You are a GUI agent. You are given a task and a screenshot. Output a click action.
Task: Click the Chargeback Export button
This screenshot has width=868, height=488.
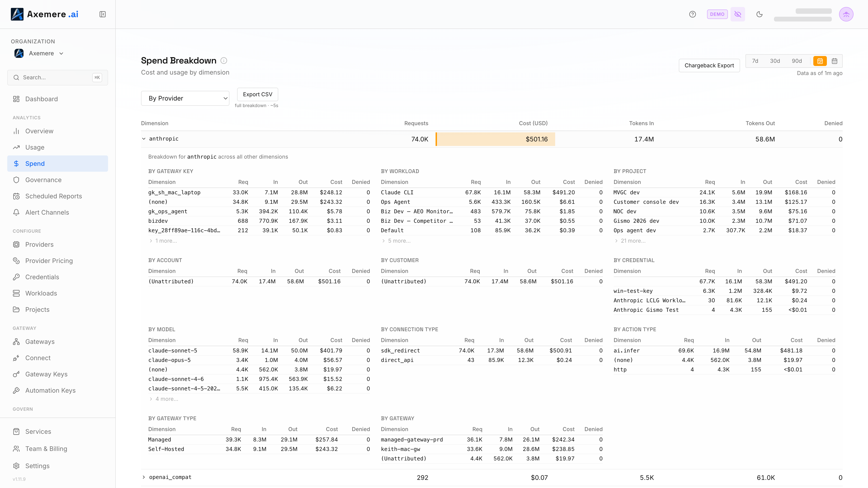(x=709, y=65)
